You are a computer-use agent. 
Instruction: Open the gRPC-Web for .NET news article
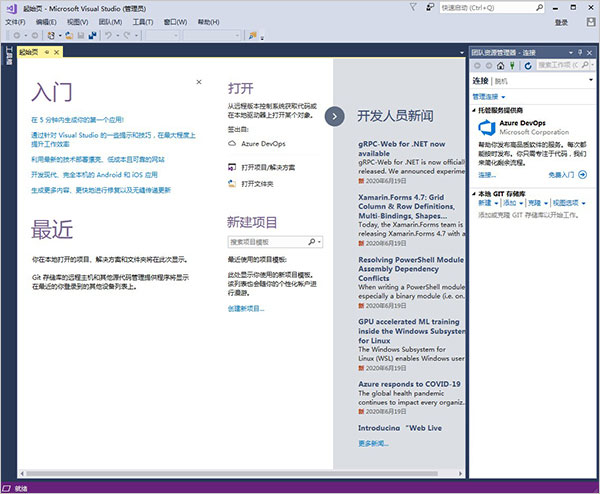click(402, 148)
